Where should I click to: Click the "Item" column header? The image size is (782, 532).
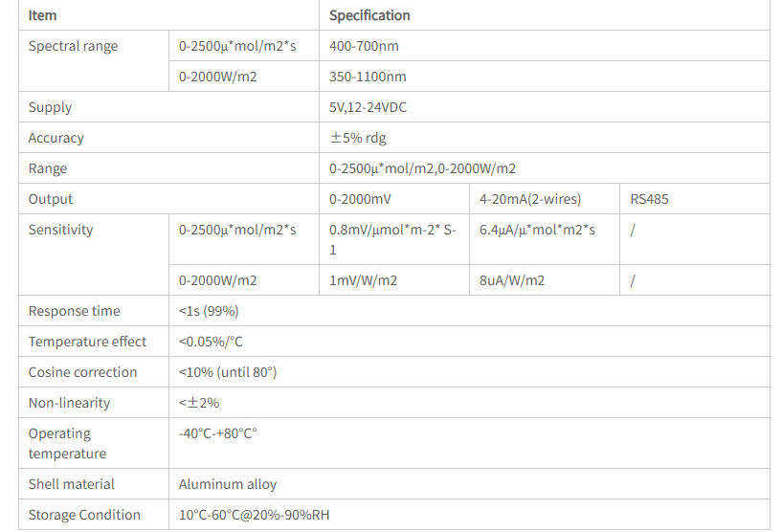(42, 15)
